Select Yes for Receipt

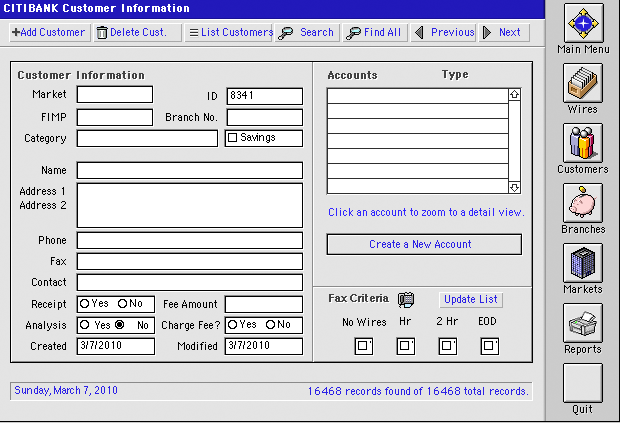point(84,304)
